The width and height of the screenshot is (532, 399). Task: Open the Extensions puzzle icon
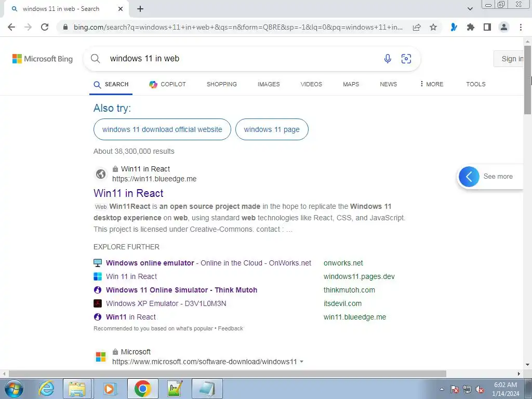click(x=470, y=27)
